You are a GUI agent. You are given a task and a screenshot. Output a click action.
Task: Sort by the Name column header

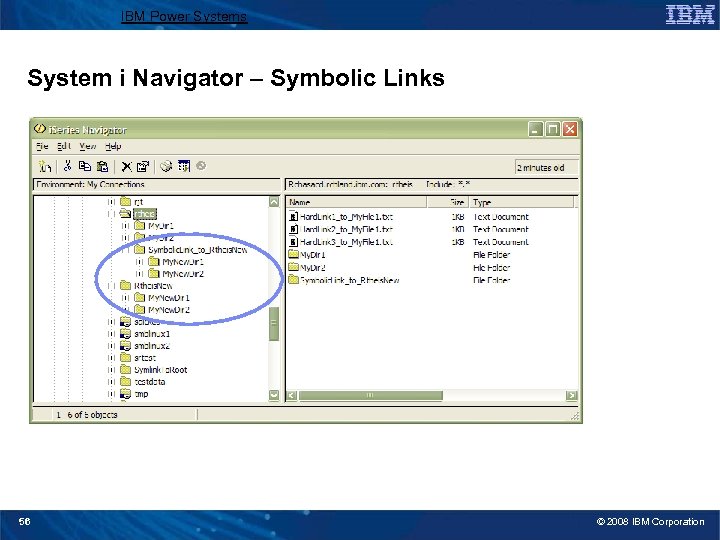pos(356,202)
